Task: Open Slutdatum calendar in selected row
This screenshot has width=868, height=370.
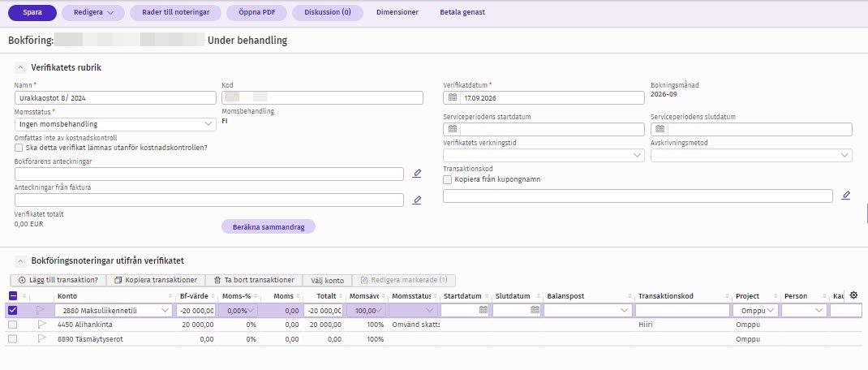Action: click(x=535, y=310)
